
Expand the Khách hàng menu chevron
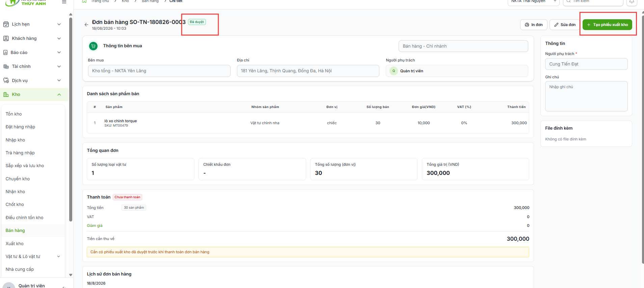tap(59, 38)
